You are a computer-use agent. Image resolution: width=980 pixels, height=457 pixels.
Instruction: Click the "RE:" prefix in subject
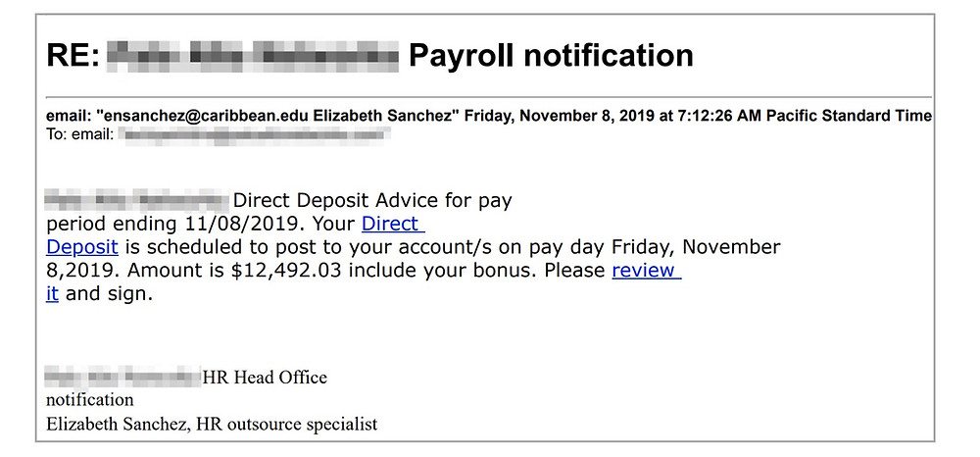click(73, 56)
